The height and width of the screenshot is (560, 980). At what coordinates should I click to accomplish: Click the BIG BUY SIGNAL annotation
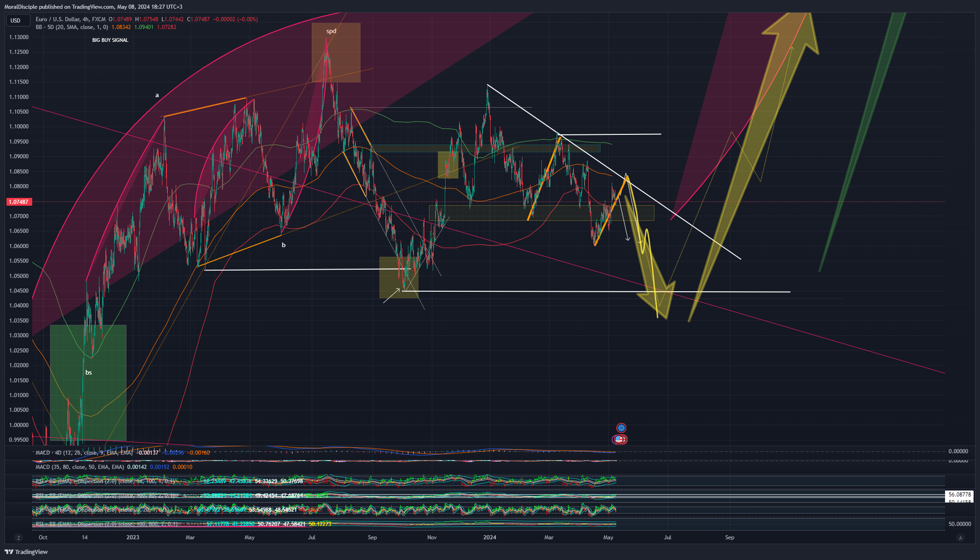[110, 40]
